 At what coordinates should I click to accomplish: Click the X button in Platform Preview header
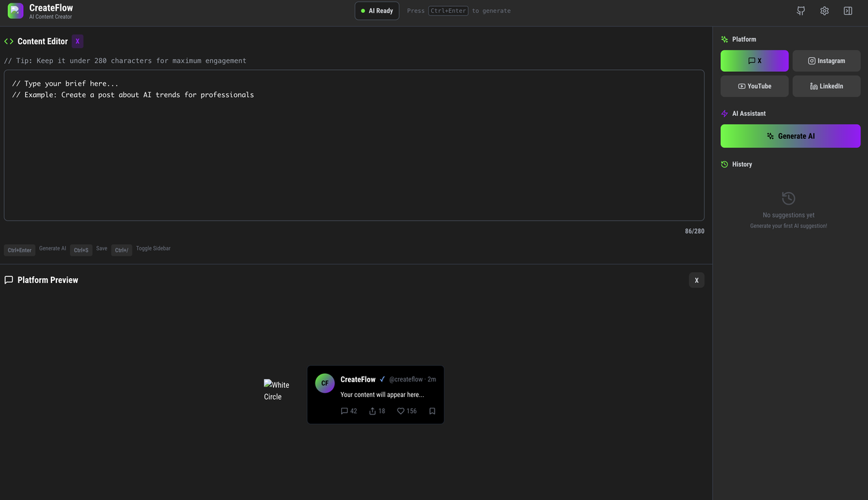point(696,280)
